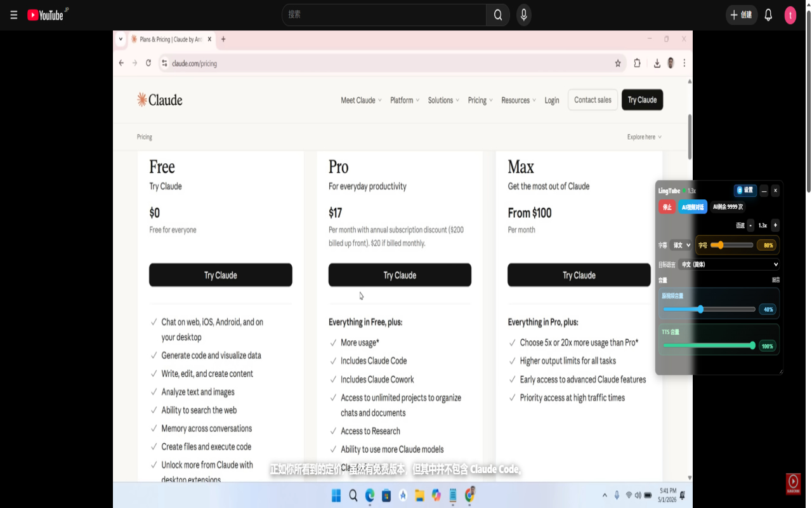The height and width of the screenshot is (508, 812).
Task: Go back in the browser
Action: (x=121, y=63)
